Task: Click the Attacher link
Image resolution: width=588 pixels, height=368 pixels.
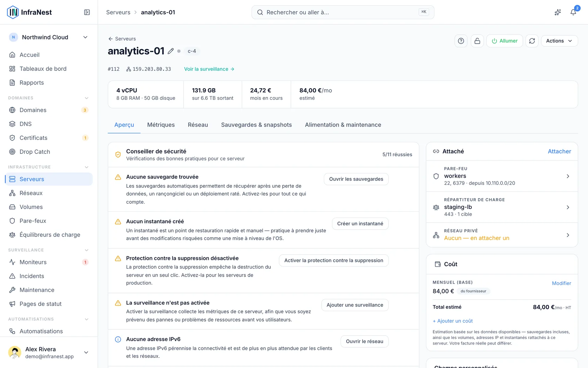Action: coord(559,151)
